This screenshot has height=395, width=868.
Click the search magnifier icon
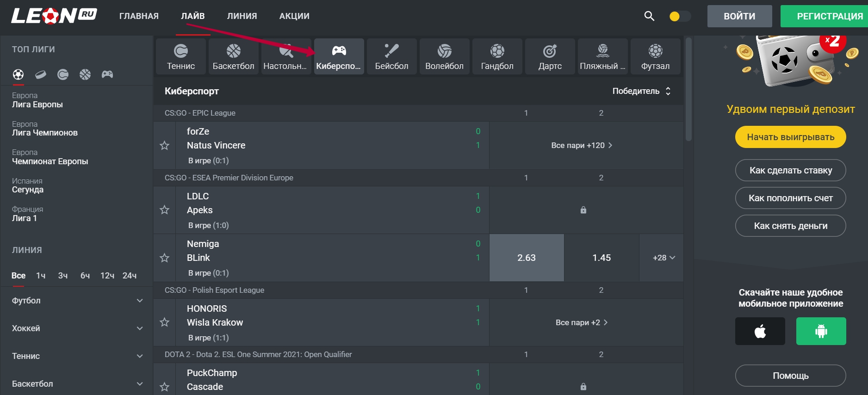[649, 16]
